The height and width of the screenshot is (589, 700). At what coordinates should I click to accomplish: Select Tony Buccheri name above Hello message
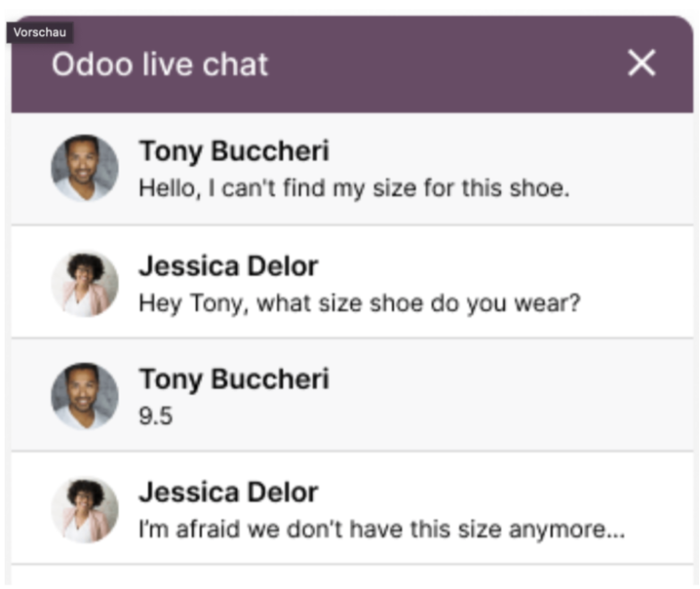[234, 151]
